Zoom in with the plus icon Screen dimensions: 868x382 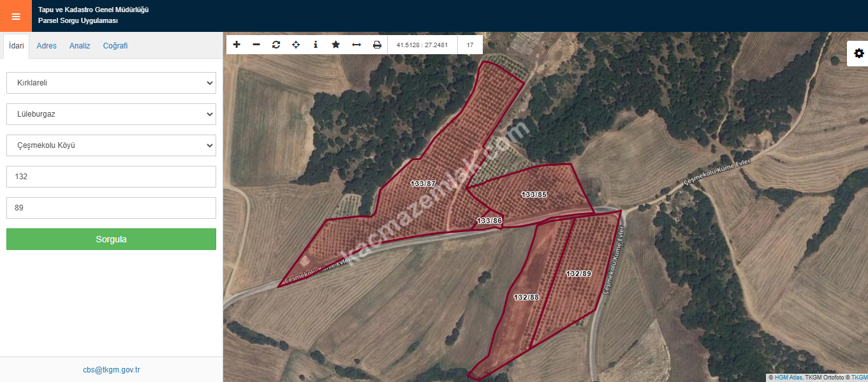(237, 45)
